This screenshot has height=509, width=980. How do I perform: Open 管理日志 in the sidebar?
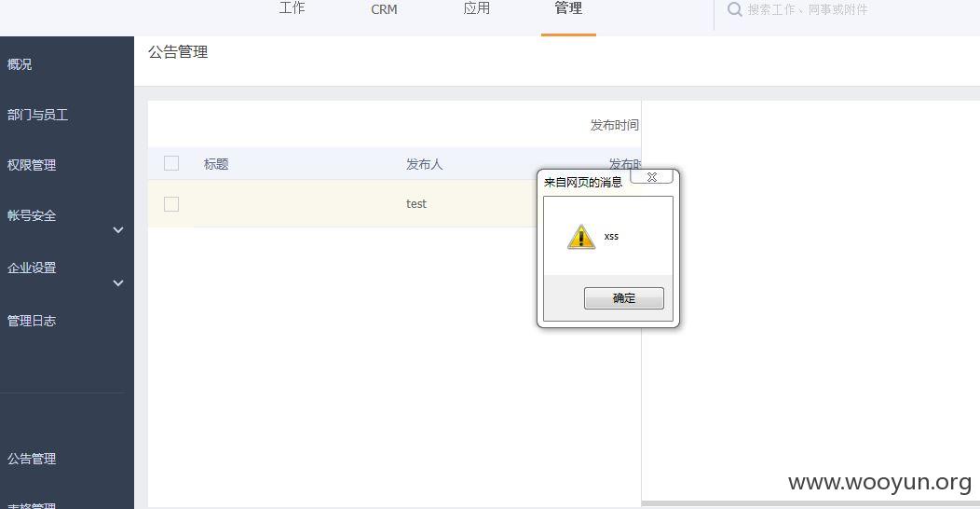[32, 321]
